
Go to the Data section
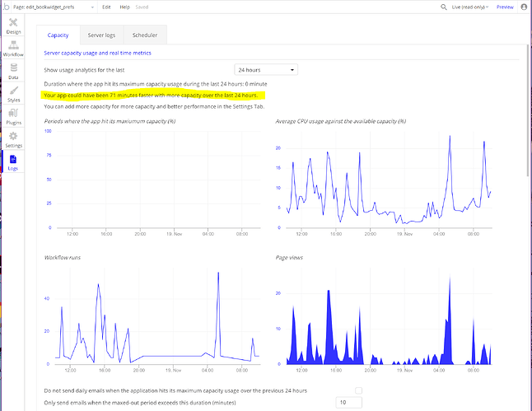(13, 72)
